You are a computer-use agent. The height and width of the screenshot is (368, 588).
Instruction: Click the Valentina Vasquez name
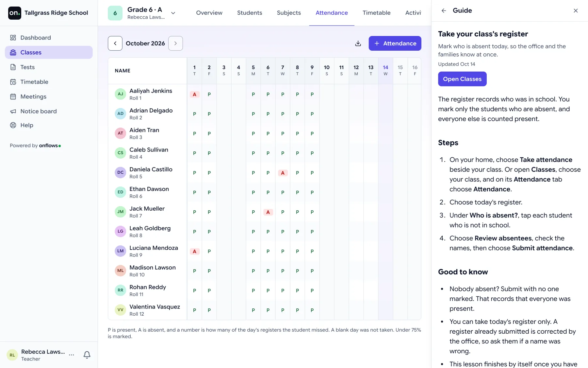coord(155,307)
